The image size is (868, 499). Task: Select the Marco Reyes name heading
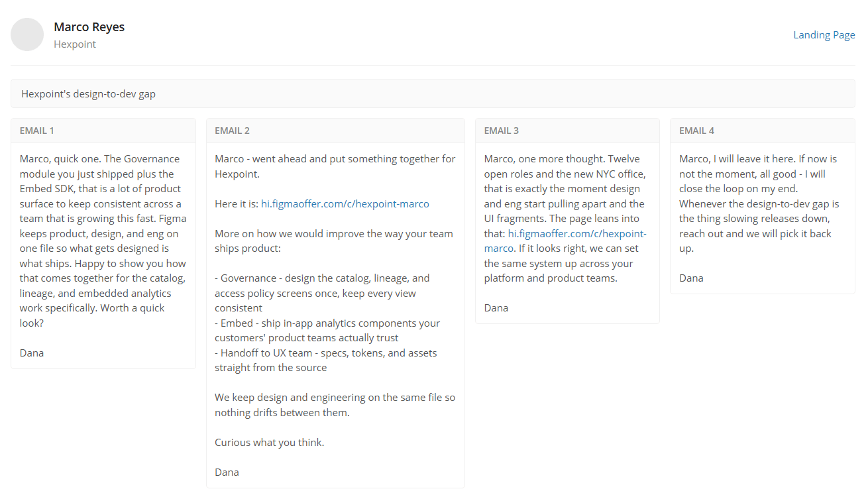pos(89,27)
